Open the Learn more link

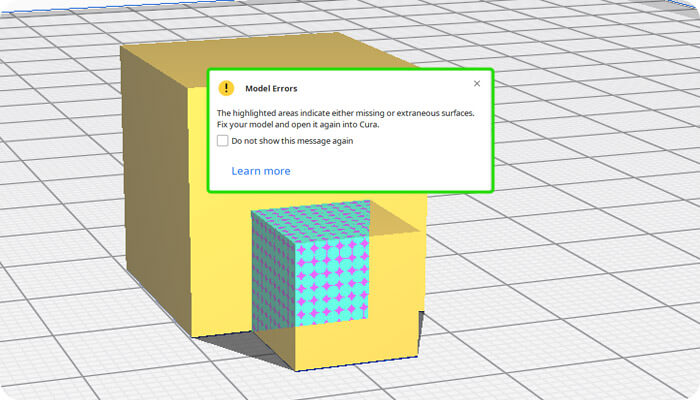[261, 171]
